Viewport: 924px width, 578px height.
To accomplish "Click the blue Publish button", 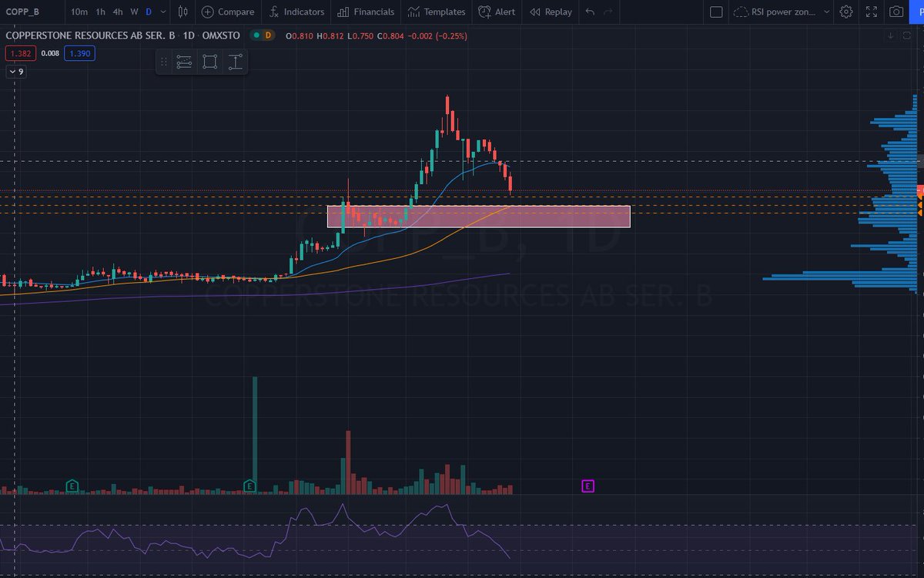I will pos(918,12).
